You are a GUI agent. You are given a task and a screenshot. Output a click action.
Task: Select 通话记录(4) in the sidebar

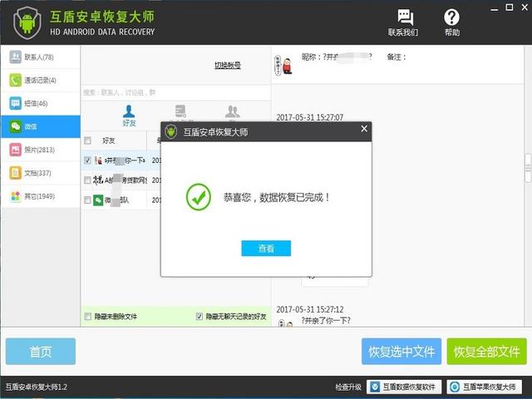[x=41, y=80]
